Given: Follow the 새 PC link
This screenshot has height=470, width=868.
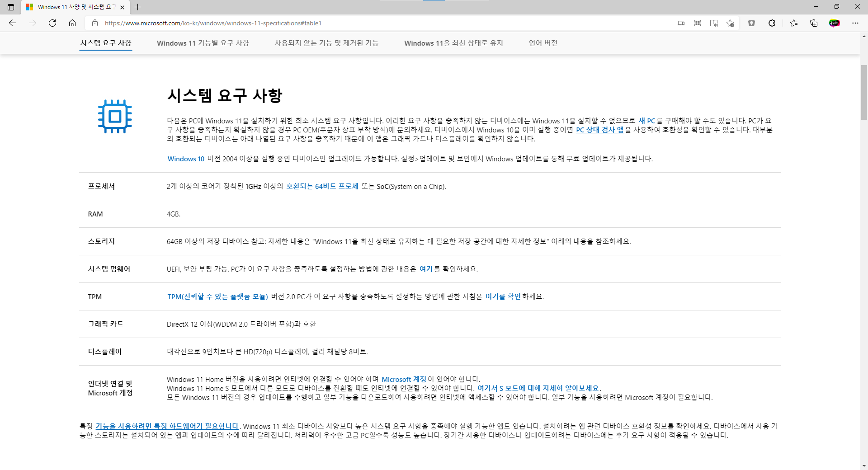Looking at the screenshot, I should point(646,121).
